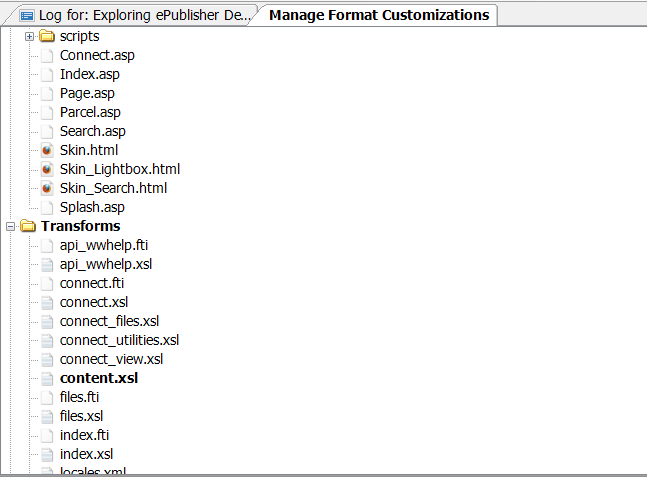Click the file icon beside connect.xsl

(47, 302)
